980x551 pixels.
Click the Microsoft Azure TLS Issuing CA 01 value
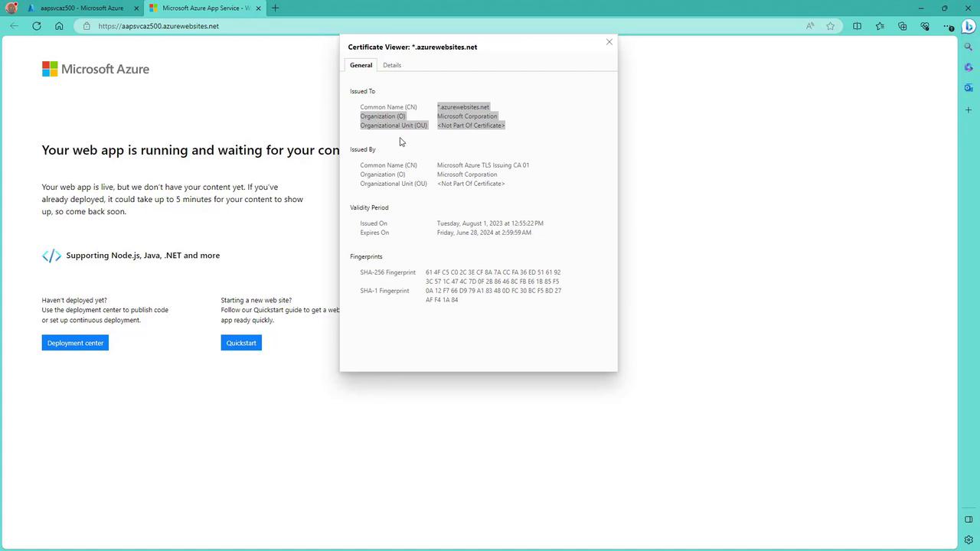click(x=483, y=165)
